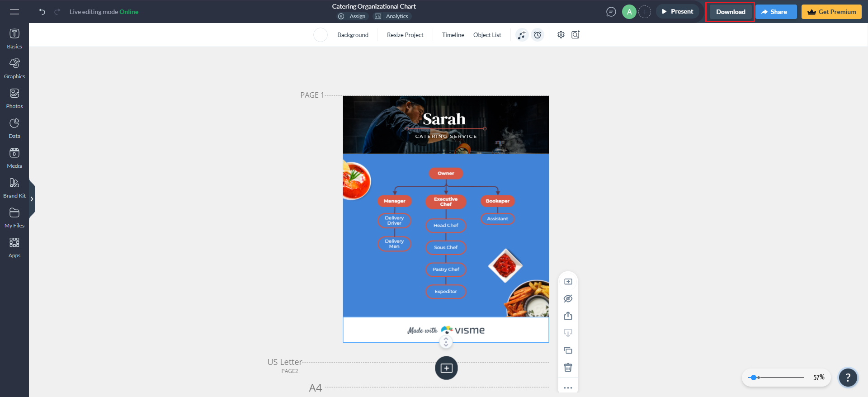Image resolution: width=868 pixels, height=397 pixels.
Task: Open Object List
Action: pos(487,35)
